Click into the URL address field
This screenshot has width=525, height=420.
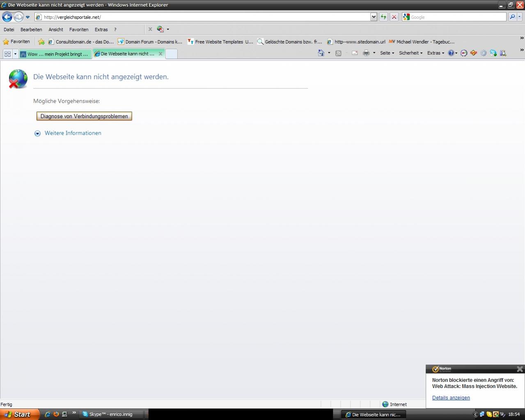point(205,17)
